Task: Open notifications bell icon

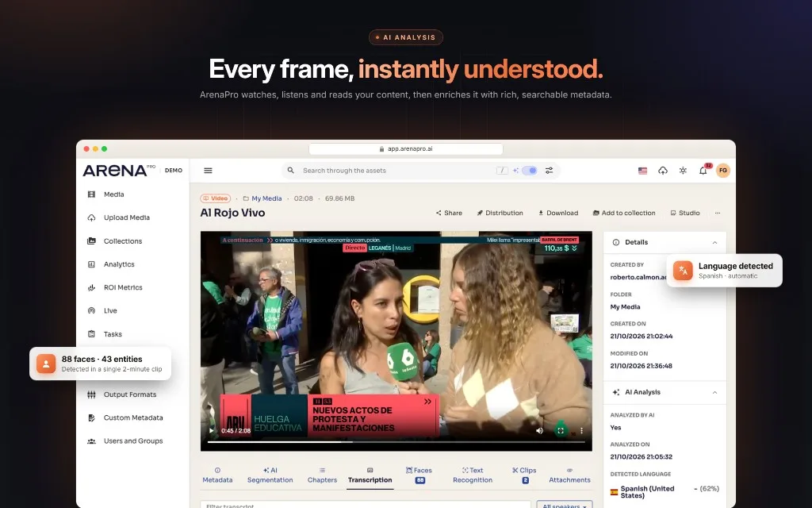Action: pos(703,171)
